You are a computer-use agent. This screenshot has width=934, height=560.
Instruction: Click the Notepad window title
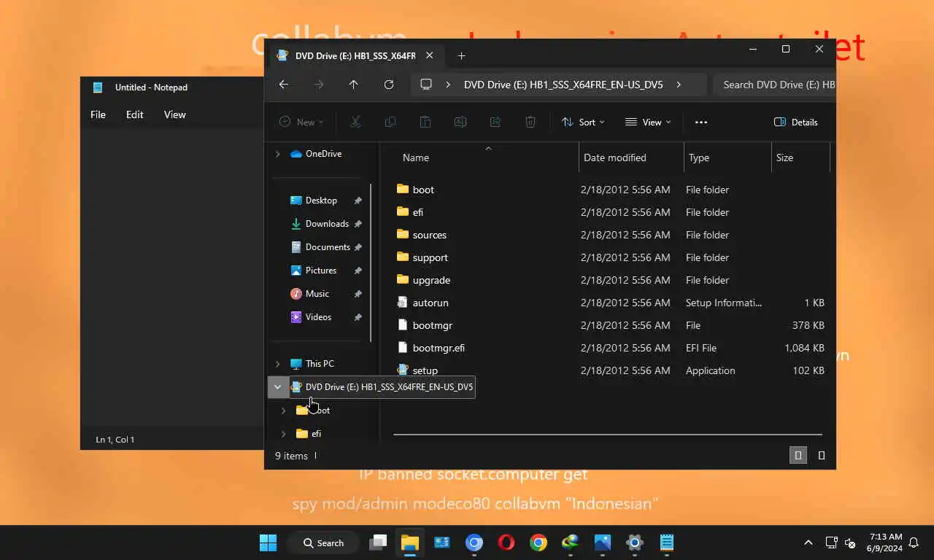[151, 87]
